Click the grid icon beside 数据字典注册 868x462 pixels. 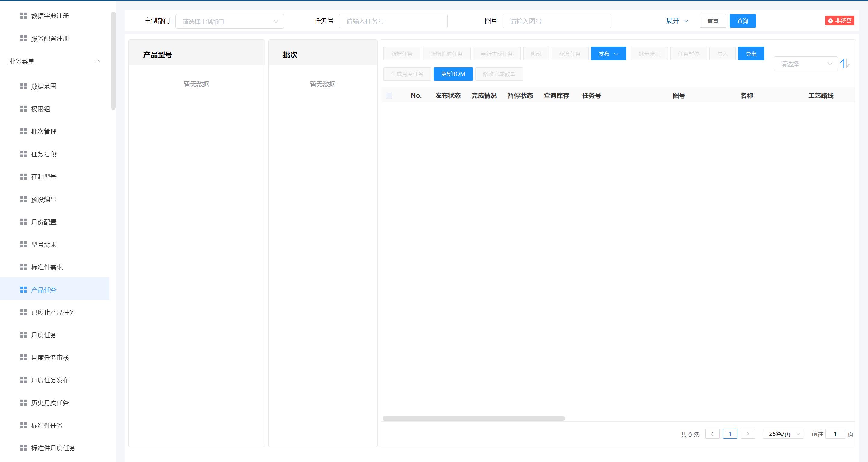pos(23,16)
